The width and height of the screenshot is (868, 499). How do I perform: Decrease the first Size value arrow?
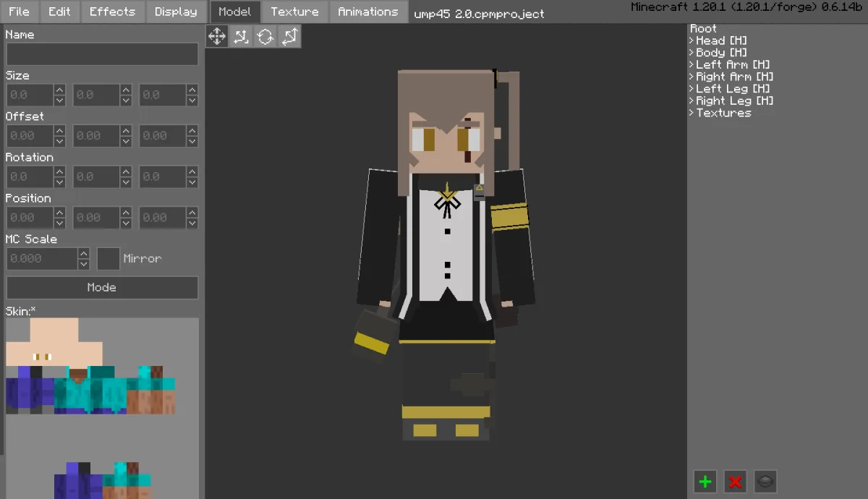pos(59,101)
